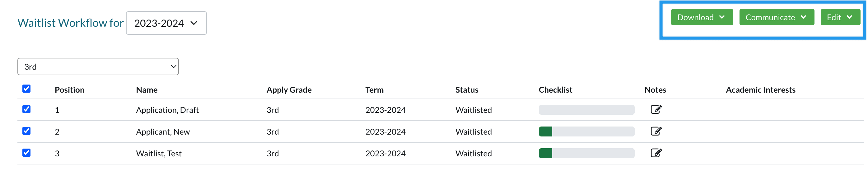Open the Download dropdown menu
Screen dimensions: 868x189
tap(702, 17)
